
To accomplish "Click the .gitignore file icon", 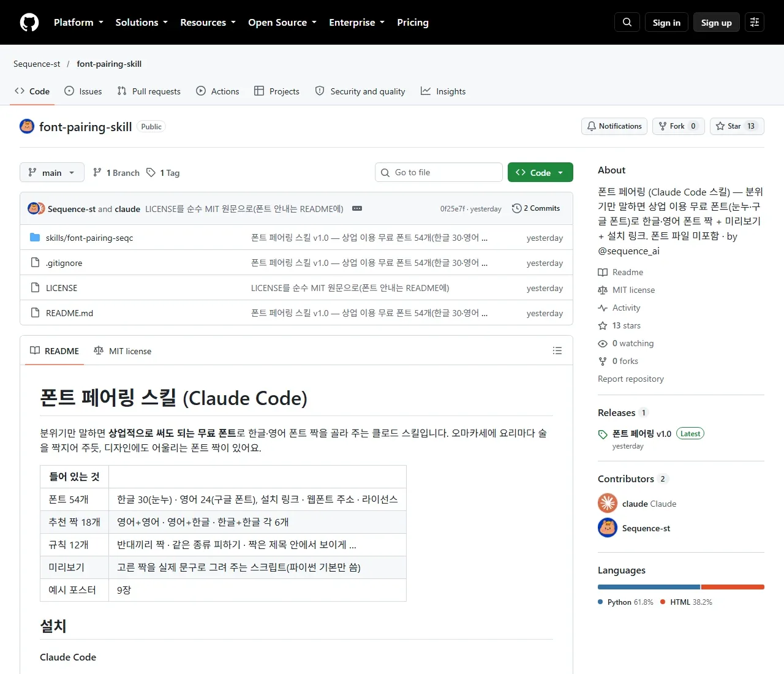I will (35, 263).
